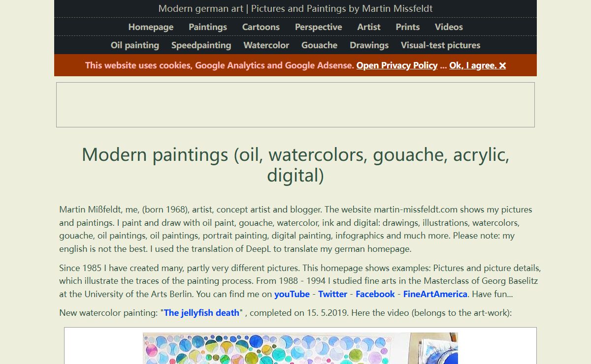Open the Artist page
The height and width of the screenshot is (364, 591).
369,27
